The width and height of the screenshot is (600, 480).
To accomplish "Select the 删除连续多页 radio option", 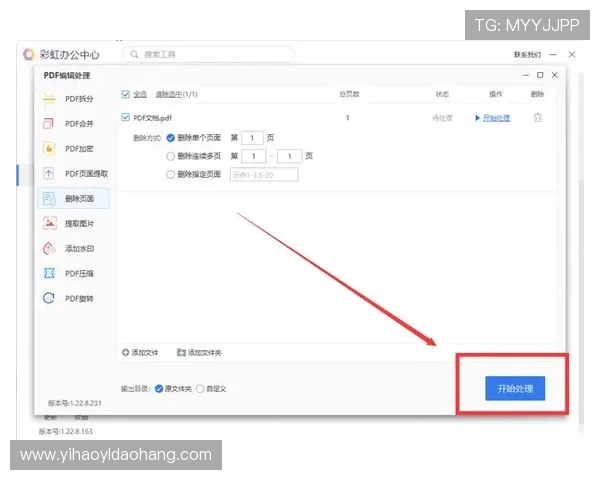I will [x=171, y=156].
